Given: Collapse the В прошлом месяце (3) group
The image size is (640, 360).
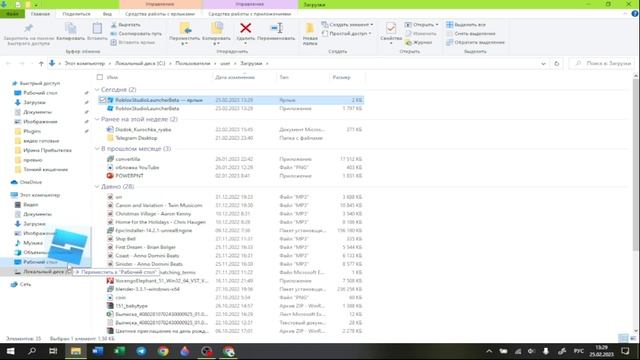Looking at the screenshot, I should pos(97,149).
